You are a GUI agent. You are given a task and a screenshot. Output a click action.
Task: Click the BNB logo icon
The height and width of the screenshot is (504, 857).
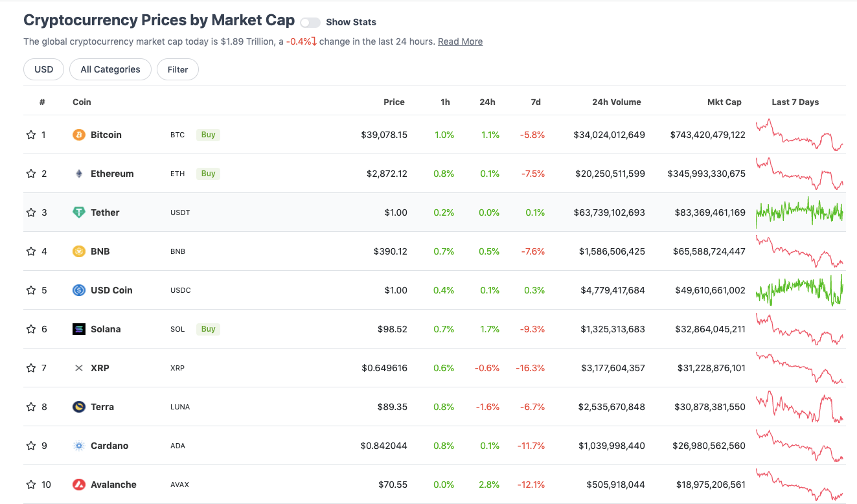pos(79,251)
